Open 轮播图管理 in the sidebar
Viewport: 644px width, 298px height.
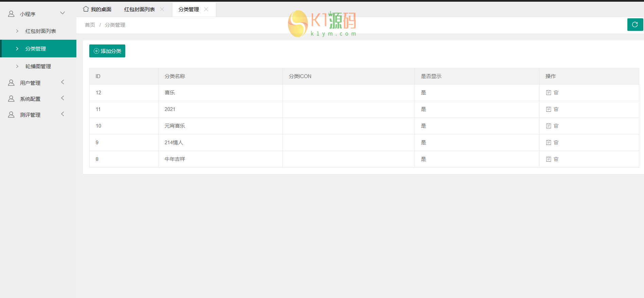(38, 66)
